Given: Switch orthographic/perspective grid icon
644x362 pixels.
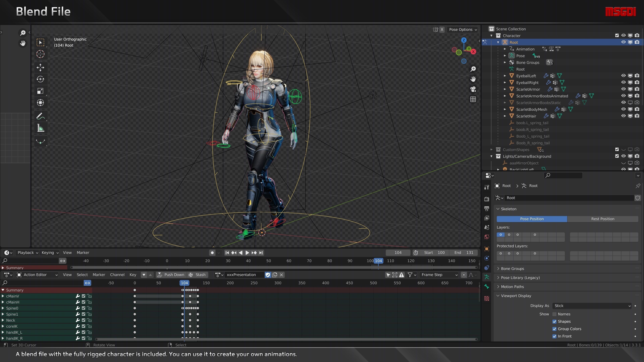Looking at the screenshot, I should [x=473, y=99].
